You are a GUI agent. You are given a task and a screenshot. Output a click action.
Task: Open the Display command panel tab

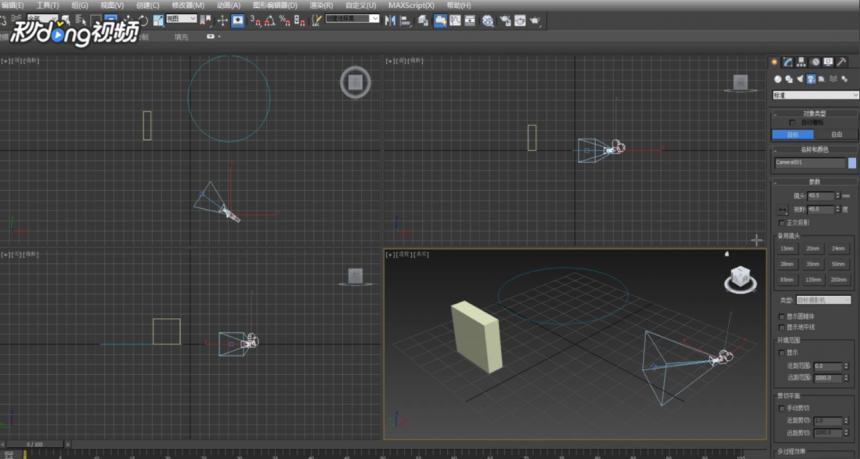828,62
